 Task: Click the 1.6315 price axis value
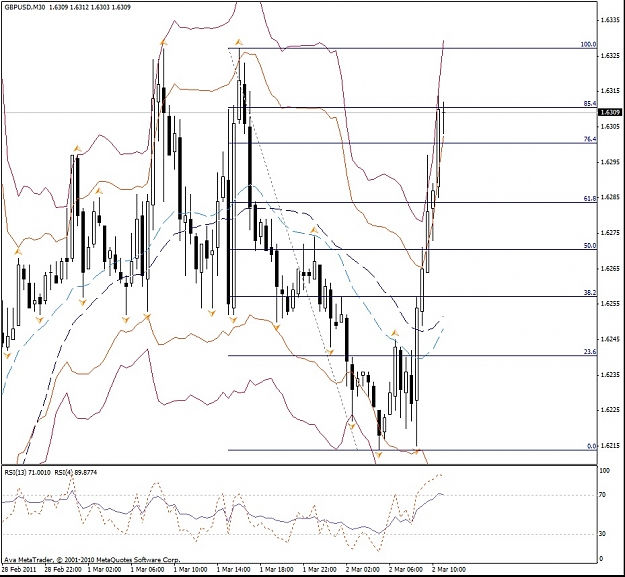pyautogui.click(x=610, y=91)
